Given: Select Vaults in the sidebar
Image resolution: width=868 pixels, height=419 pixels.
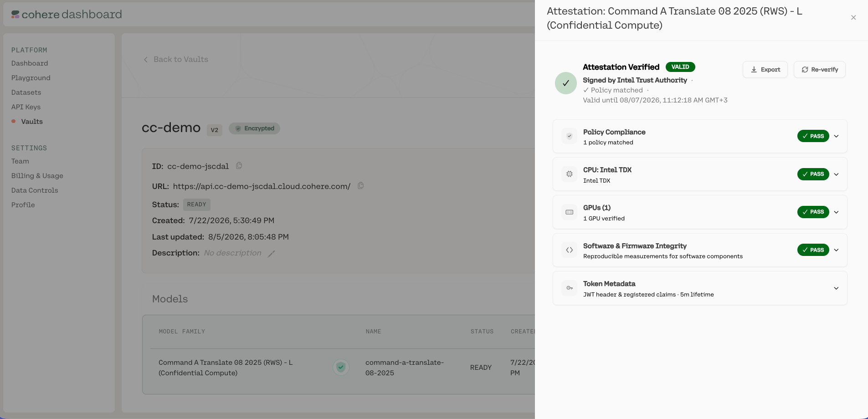Looking at the screenshot, I should tap(32, 122).
